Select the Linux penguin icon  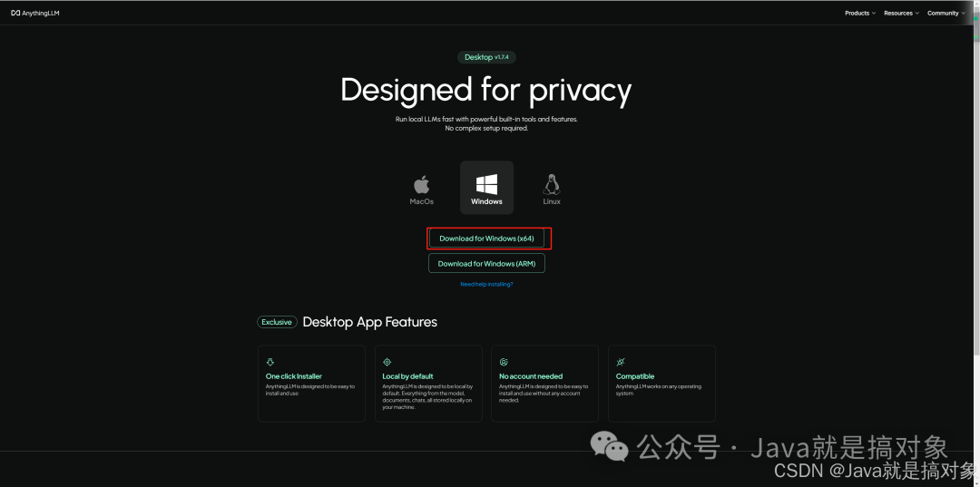coord(552,184)
